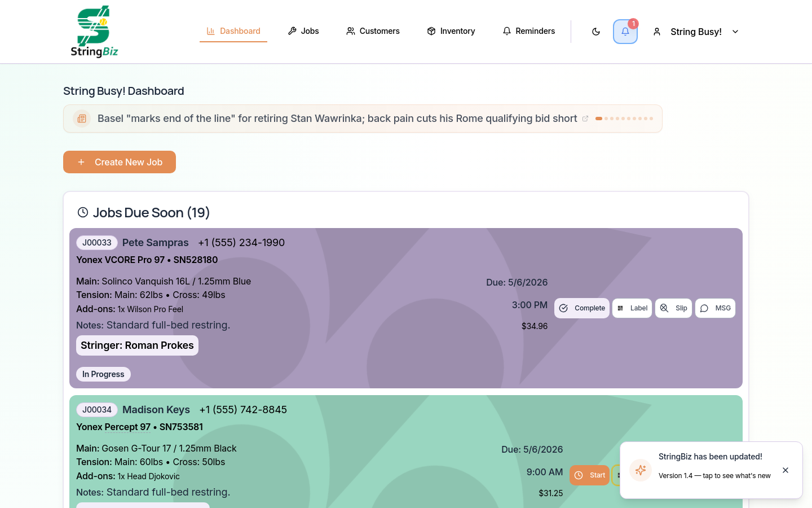
Task: Open Madison Keys customer name
Action: (156, 410)
